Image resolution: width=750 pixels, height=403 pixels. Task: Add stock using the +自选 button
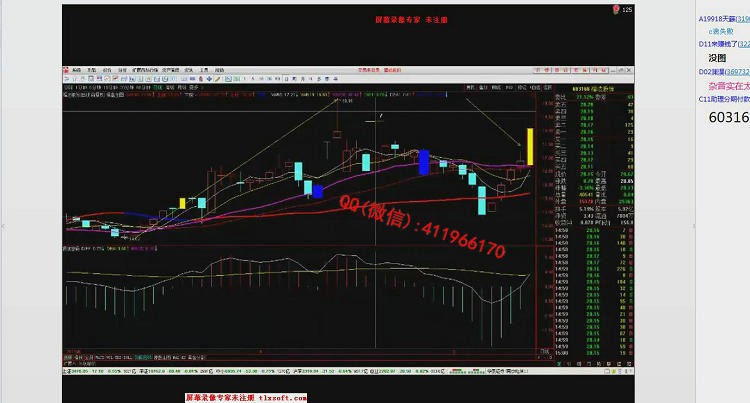[535, 87]
